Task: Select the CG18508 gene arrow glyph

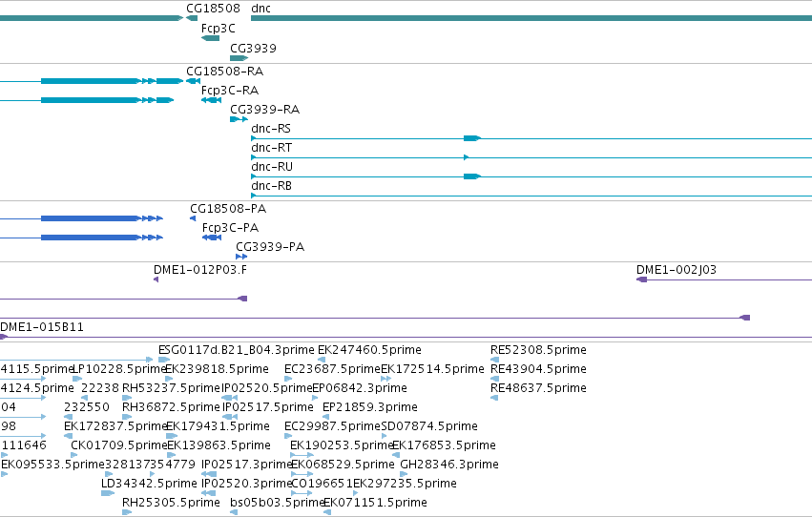Action: [192, 18]
